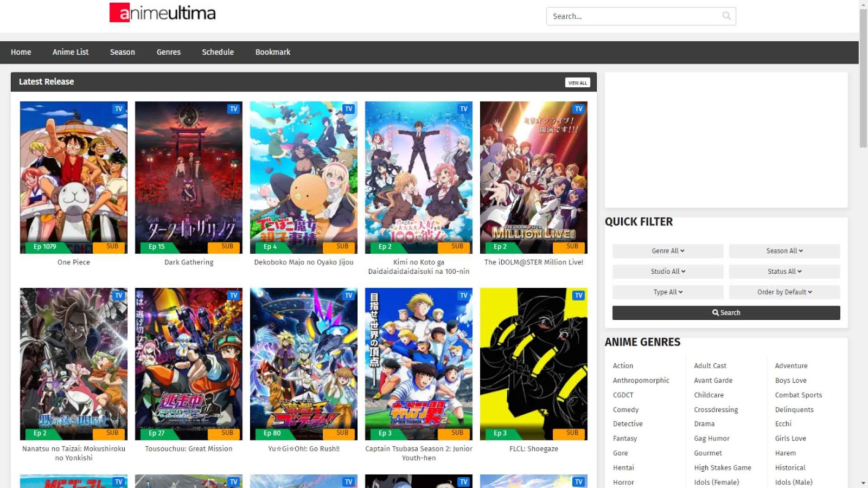Expand the Order by Default dropdown
Viewport: 868px width, 488px height.
[x=784, y=292]
